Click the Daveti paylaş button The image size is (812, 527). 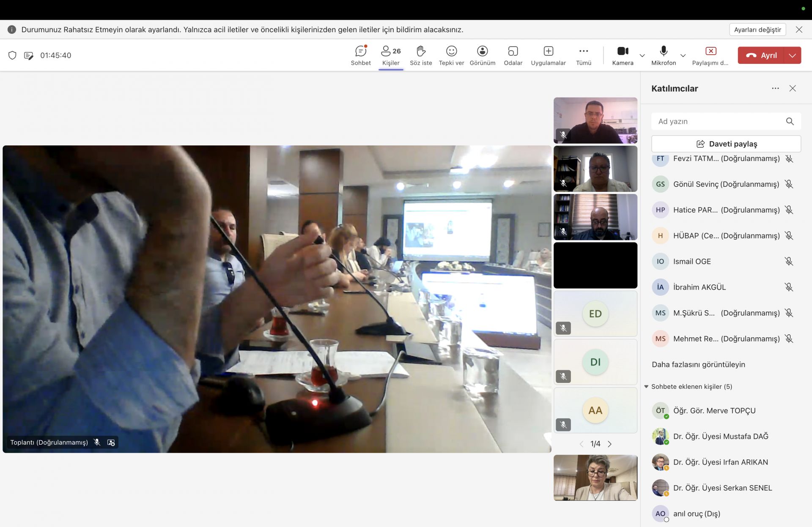[x=726, y=144]
